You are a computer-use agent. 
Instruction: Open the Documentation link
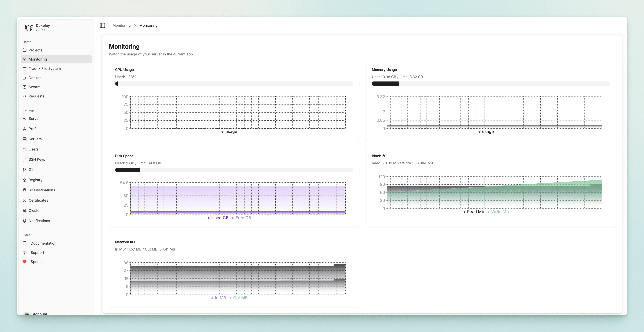43,243
